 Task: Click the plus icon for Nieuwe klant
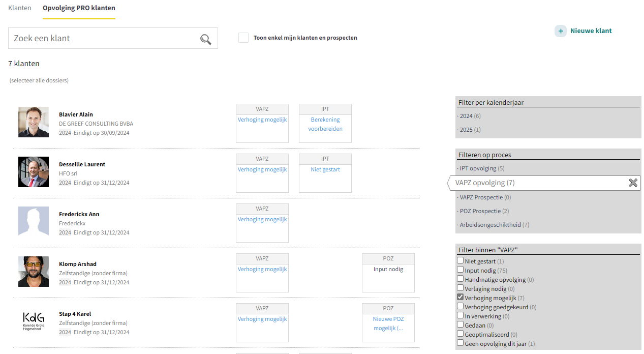[x=560, y=31]
